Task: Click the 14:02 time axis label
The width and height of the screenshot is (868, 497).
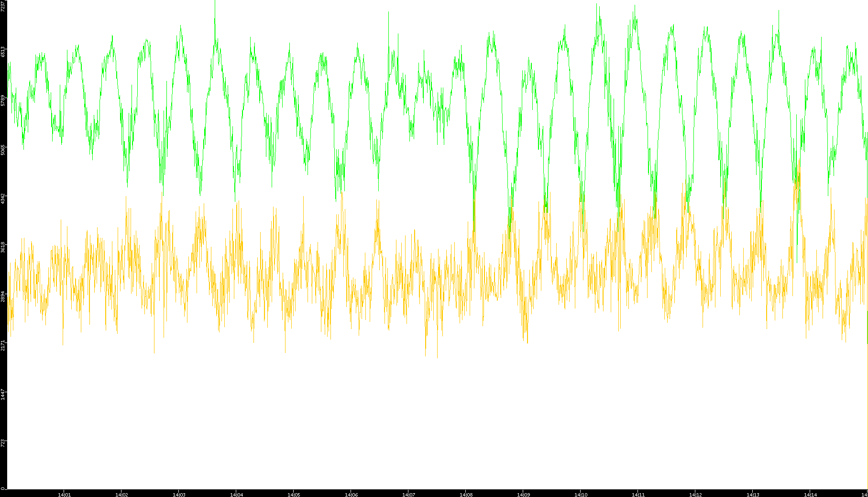Action: (121, 494)
